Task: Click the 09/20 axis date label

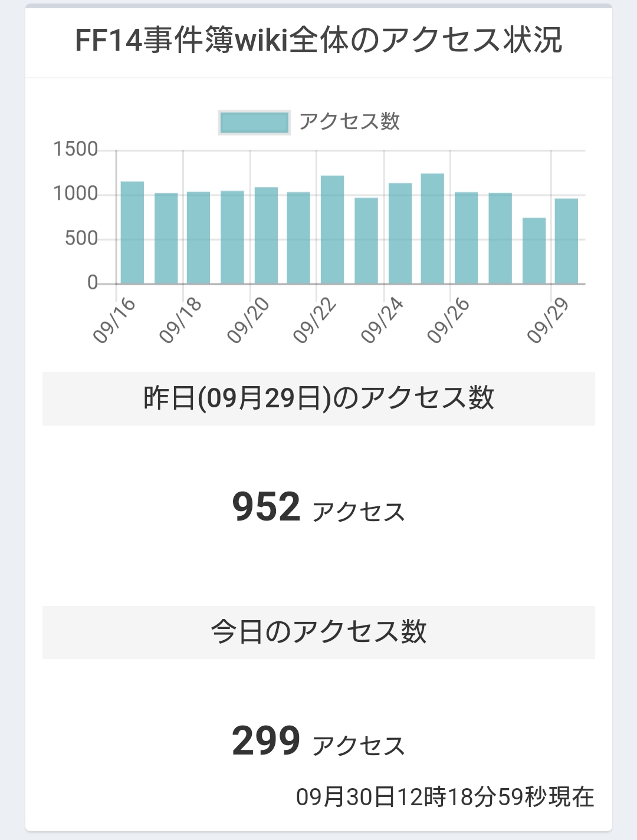Action: pos(248,320)
